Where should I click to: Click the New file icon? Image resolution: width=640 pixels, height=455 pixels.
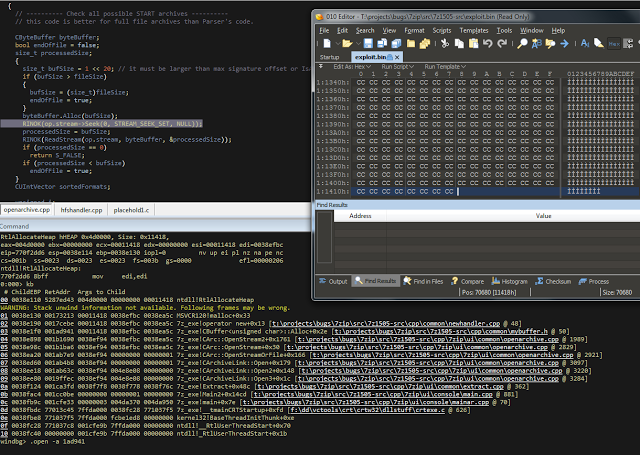327,43
